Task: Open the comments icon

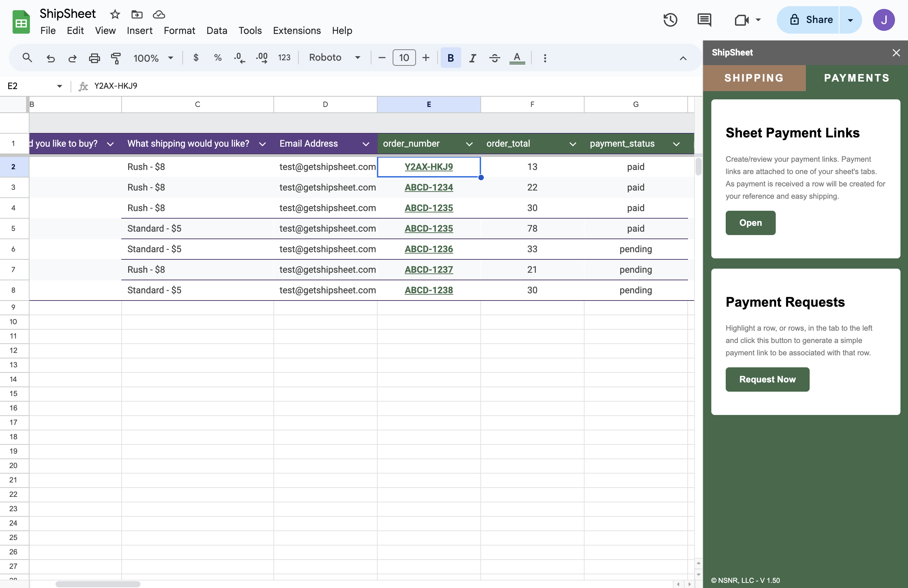Action: (x=704, y=20)
